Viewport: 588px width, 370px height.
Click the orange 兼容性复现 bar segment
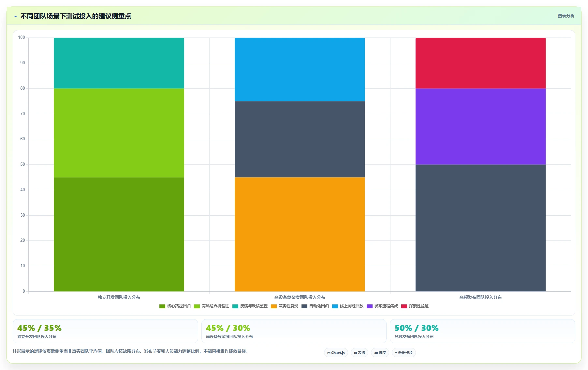(300, 234)
